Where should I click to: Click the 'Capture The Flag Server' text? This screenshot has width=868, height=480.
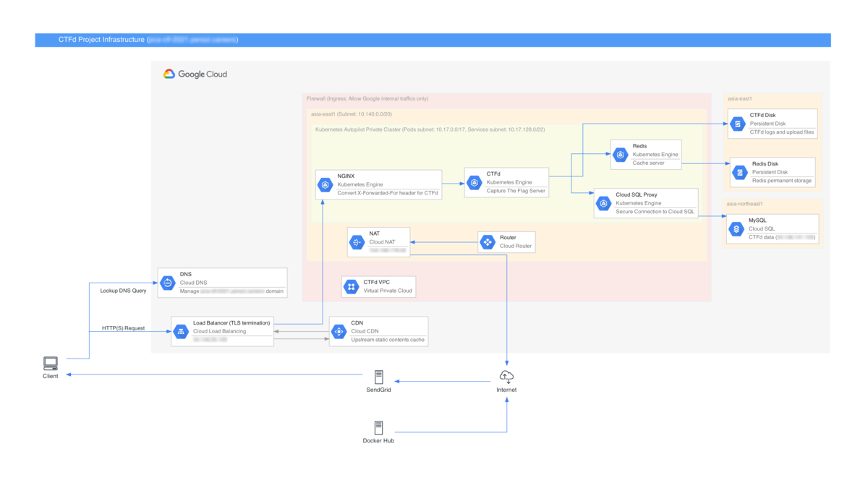pyautogui.click(x=516, y=191)
